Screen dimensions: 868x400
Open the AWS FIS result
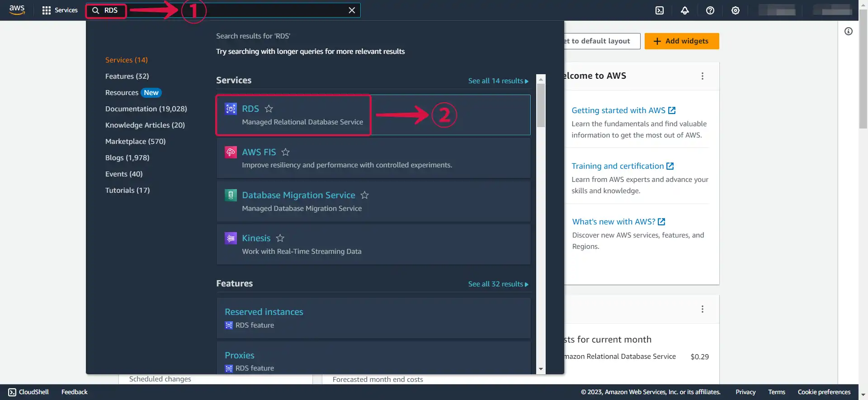(x=259, y=152)
